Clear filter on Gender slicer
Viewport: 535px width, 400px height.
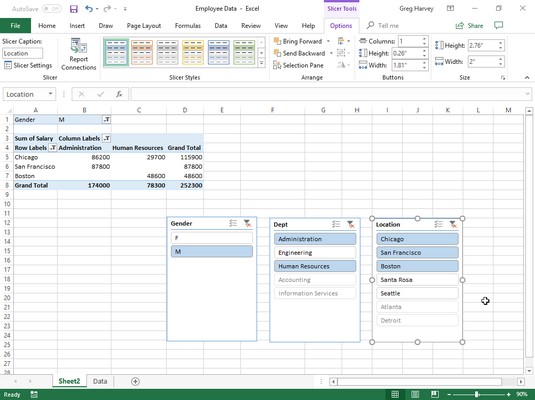point(247,224)
